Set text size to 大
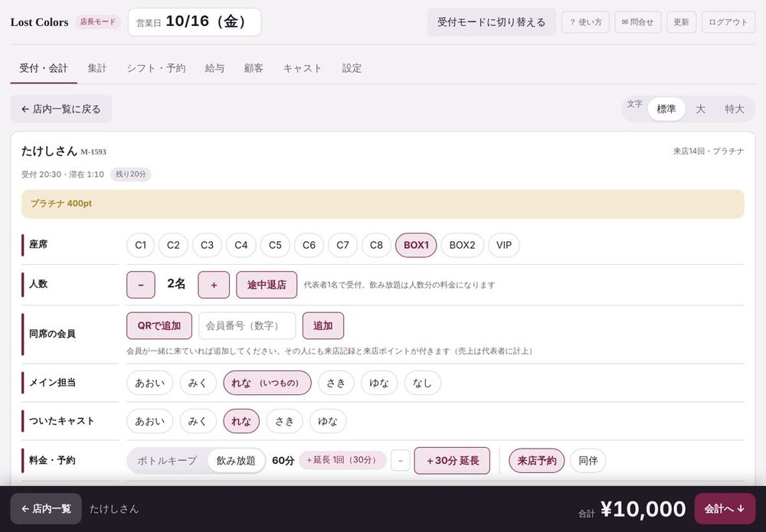Image resolution: width=766 pixels, height=532 pixels. (x=701, y=109)
